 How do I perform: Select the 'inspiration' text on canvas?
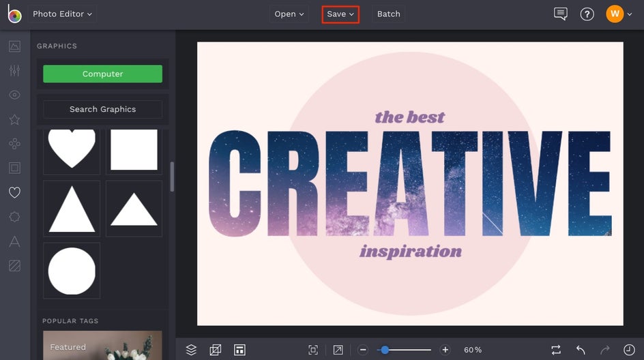411,251
